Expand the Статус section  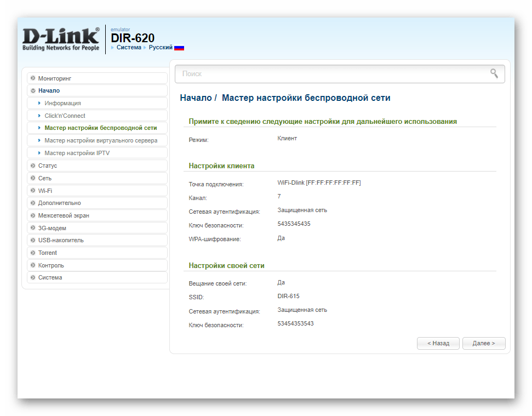pyautogui.click(x=47, y=166)
